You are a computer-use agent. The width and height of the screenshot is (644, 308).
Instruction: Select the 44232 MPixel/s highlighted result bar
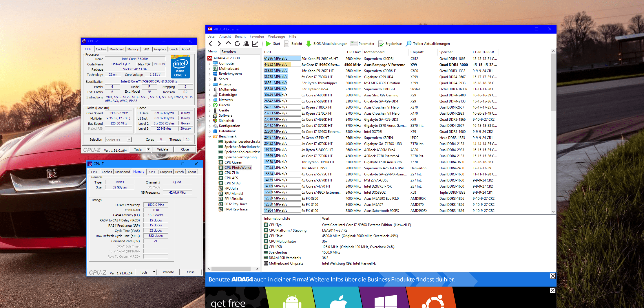(x=282, y=65)
